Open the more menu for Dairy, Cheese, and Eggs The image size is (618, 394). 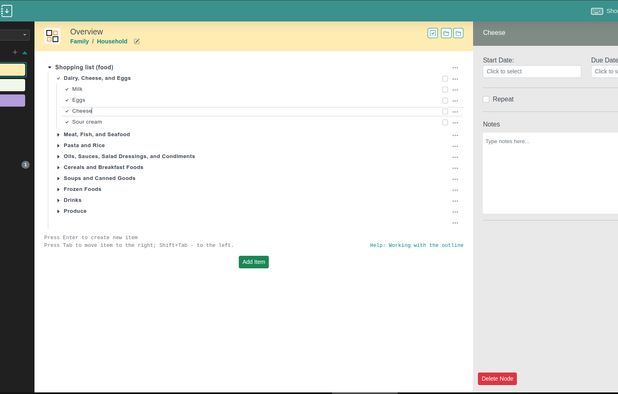tap(455, 79)
